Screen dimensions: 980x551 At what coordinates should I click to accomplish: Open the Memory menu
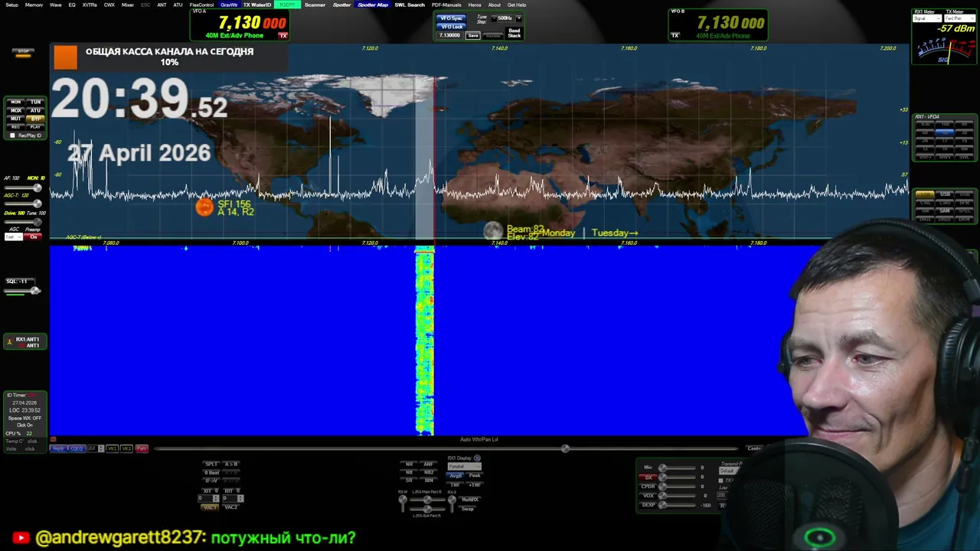[x=34, y=5]
